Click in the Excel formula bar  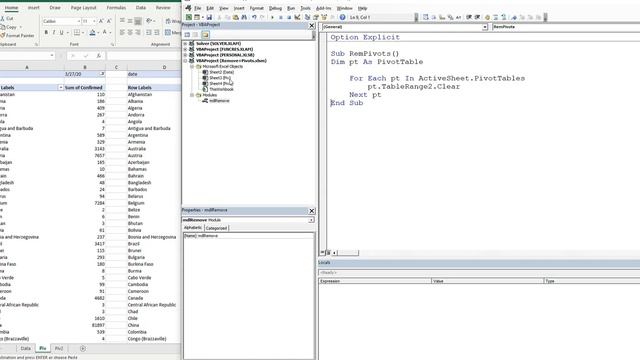pos(143,56)
